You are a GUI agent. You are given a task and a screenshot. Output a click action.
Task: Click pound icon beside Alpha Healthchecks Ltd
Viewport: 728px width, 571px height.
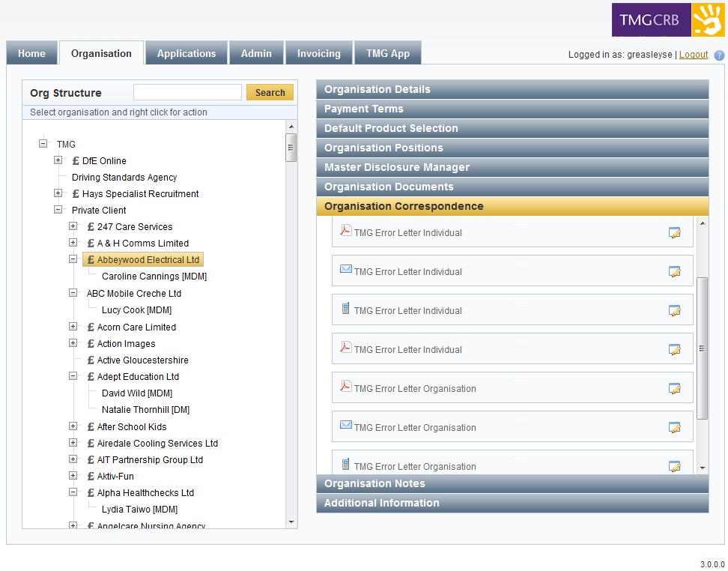click(x=91, y=493)
